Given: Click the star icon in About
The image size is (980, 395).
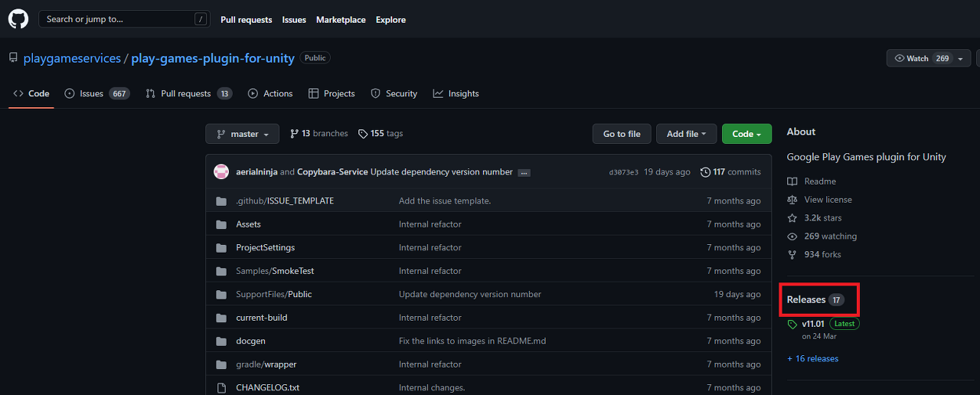Looking at the screenshot, I should [x=792, y=218].
